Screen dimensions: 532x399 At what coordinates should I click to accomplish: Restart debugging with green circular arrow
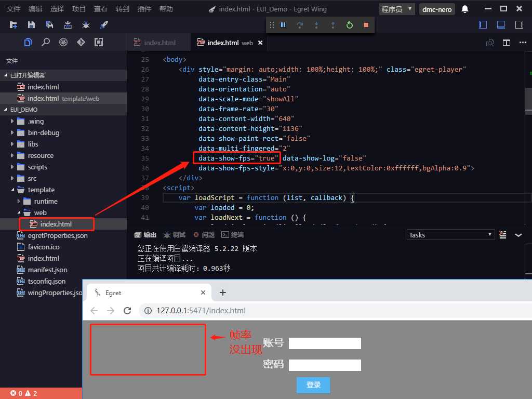(350, 25)
